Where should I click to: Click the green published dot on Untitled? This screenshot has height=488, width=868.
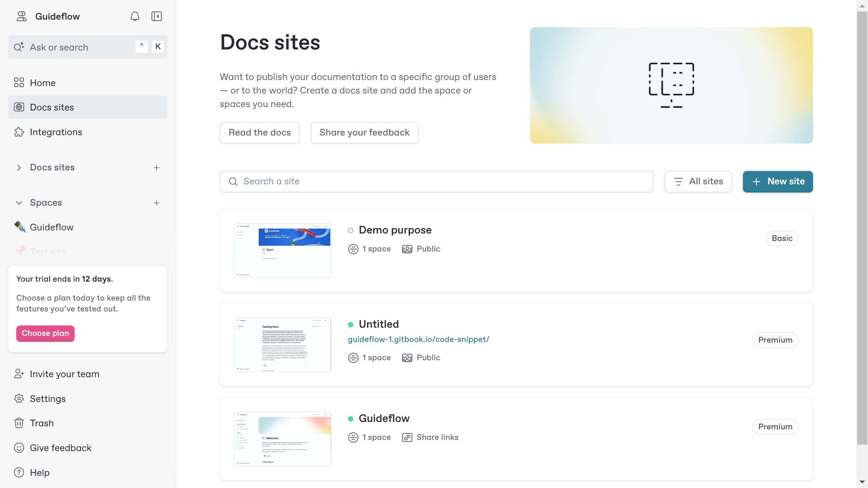pos(351,325)
